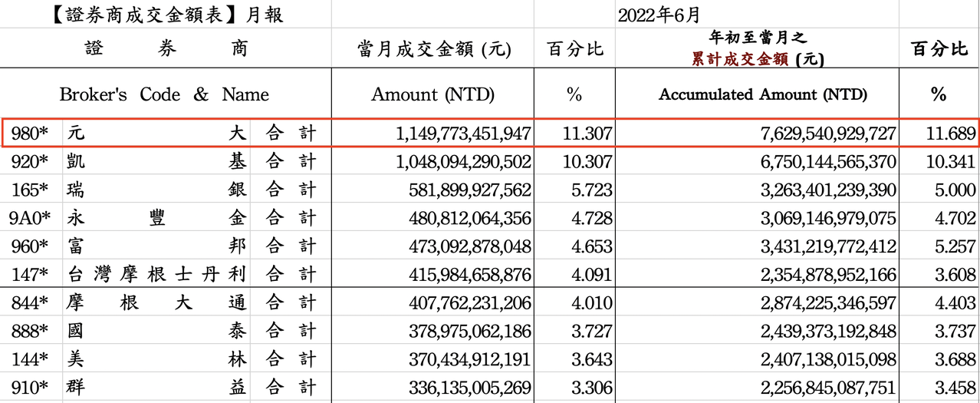Screen dimensions: 980x403
Task: Click the amount 581,899,927,562
Action: [469, 190]
